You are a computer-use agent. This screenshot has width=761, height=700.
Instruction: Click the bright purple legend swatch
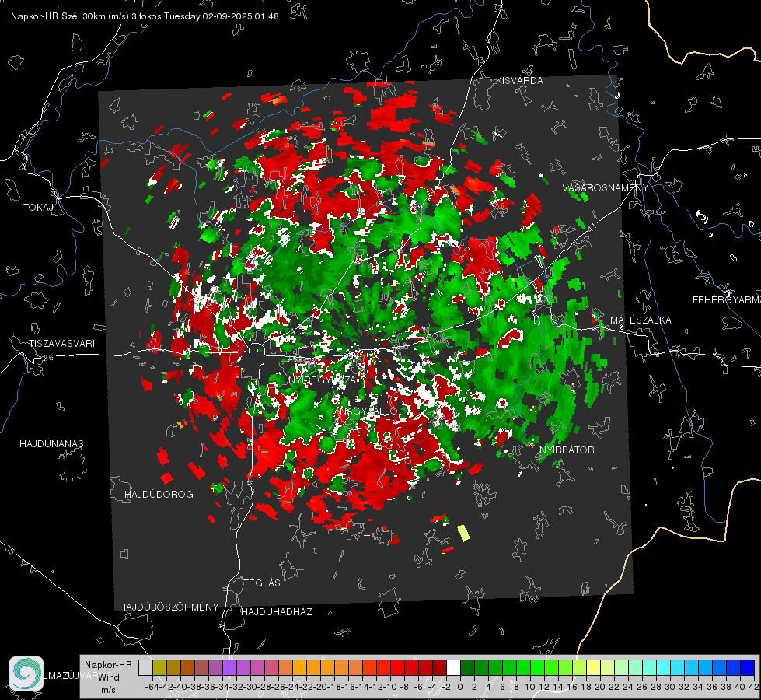click(229, 667)
